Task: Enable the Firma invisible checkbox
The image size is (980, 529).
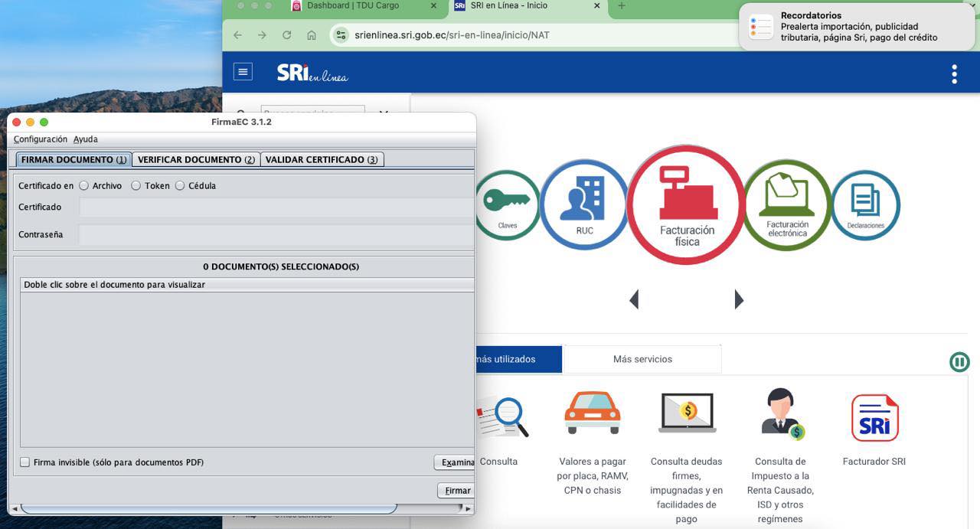Action: [x=25, y=462]
